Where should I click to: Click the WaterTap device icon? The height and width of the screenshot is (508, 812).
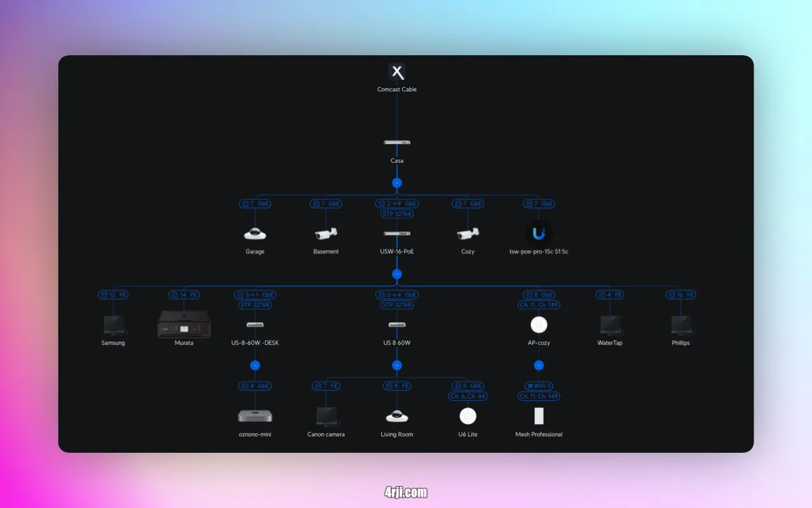609,324
